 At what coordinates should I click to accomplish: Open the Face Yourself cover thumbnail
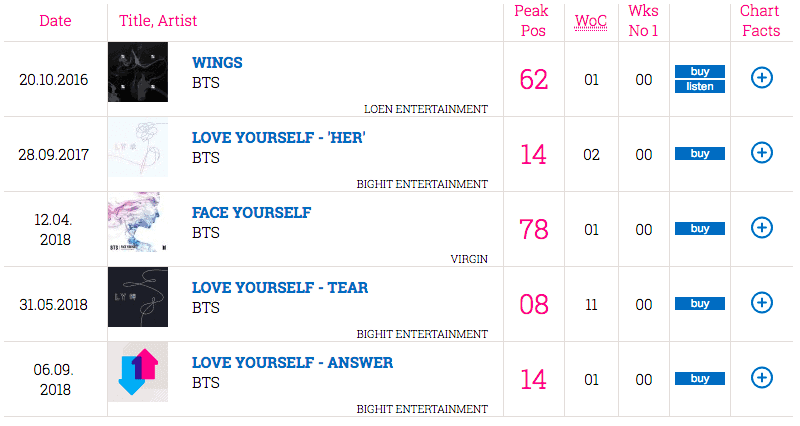coord(138,223)
